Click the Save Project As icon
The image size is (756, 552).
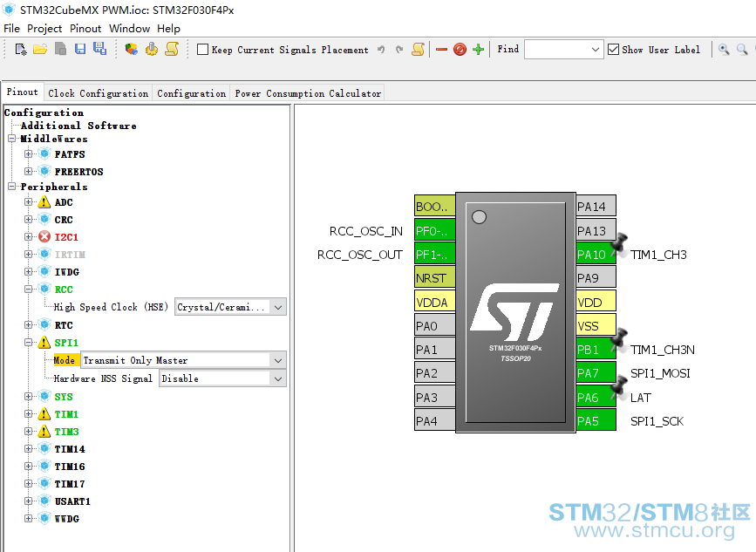[99, 49]
